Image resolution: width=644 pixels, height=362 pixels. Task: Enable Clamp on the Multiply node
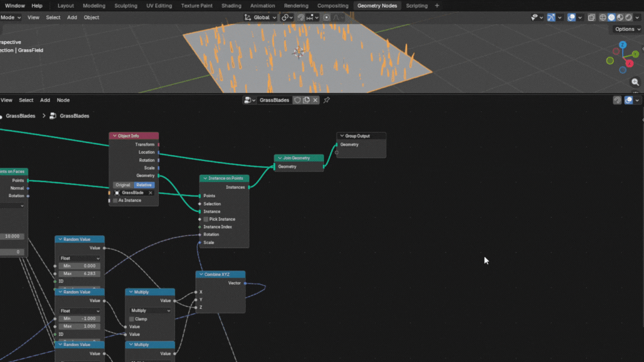tap(131, 319)
